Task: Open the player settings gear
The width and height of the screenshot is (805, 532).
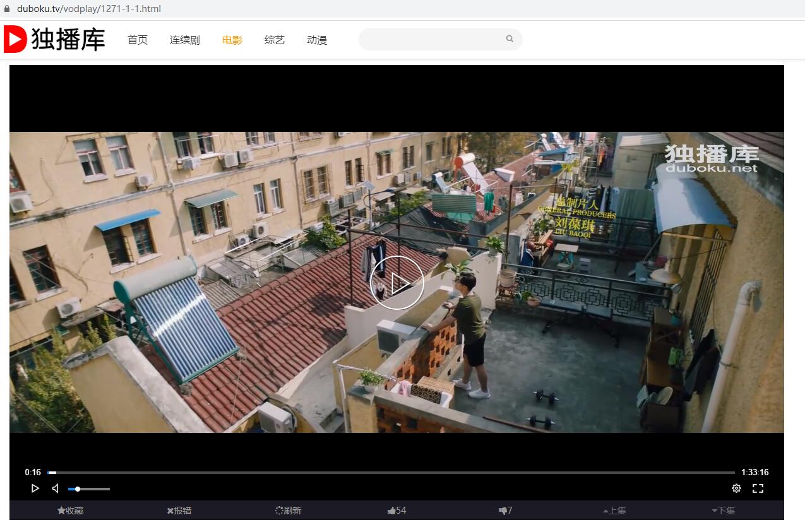Action: coord(736,488)
